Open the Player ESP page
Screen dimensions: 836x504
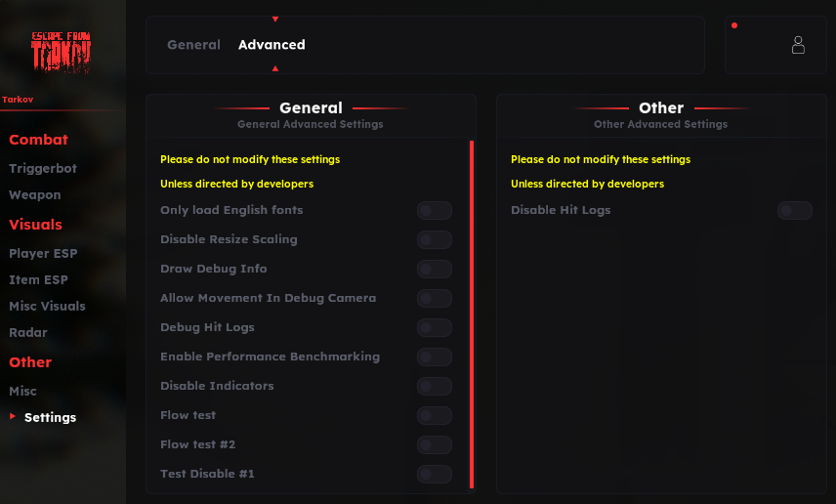(43, 253)
